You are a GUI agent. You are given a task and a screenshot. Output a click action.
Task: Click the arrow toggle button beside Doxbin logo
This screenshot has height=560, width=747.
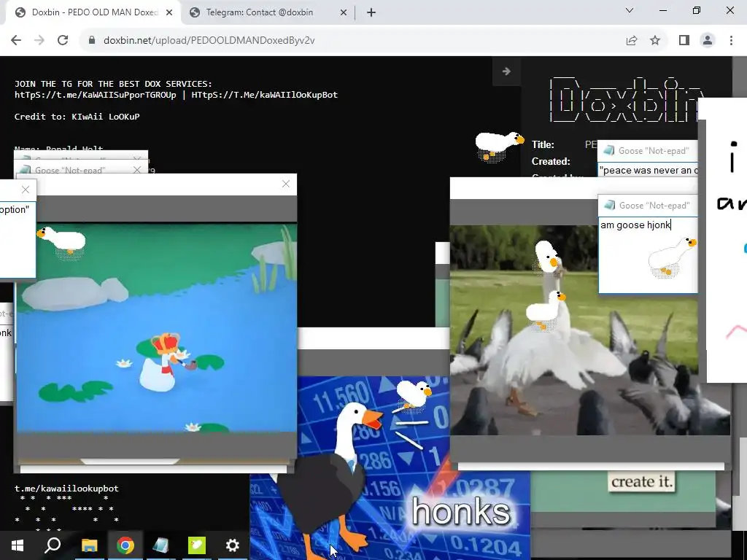(x=506, y=71)
